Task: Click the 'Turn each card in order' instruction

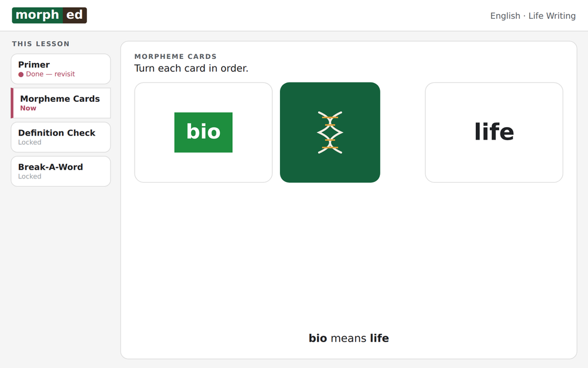Action: pos(191,68)
